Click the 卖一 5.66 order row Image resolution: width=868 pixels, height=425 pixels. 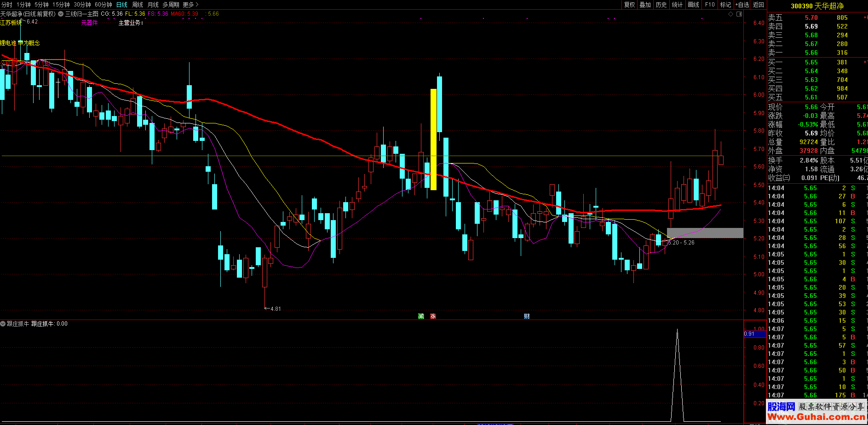click(x=817, y=52)
